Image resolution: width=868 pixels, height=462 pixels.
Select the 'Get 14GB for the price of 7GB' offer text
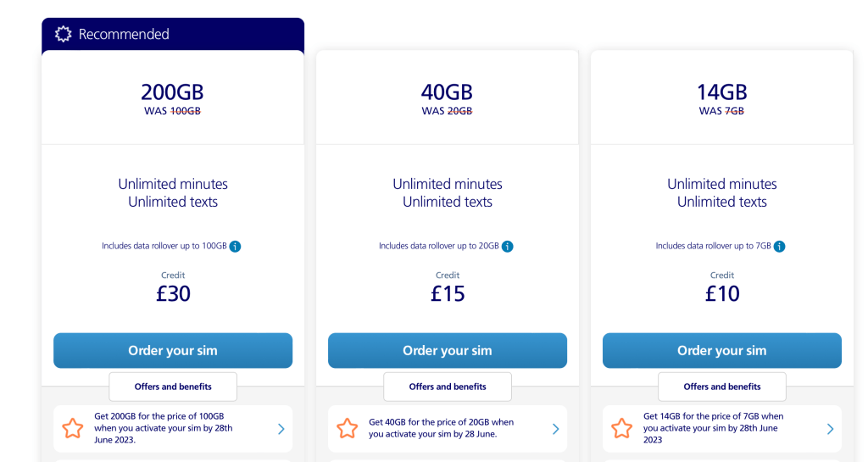(x=712, y=428)
